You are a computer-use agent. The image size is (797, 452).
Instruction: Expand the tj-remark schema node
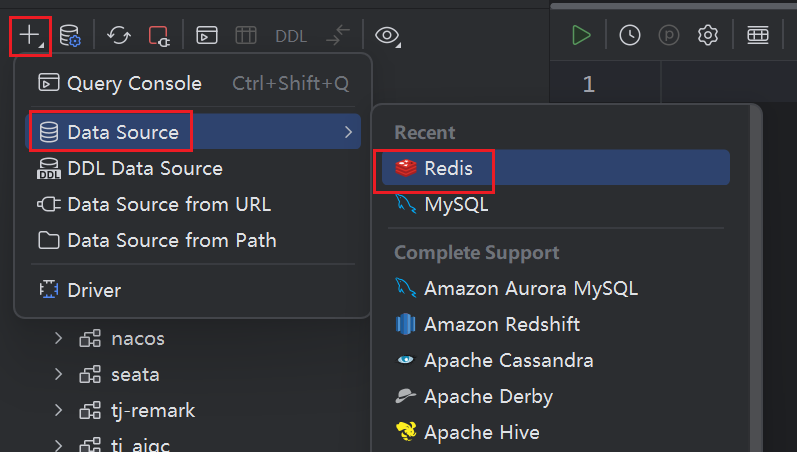[58, 411]
